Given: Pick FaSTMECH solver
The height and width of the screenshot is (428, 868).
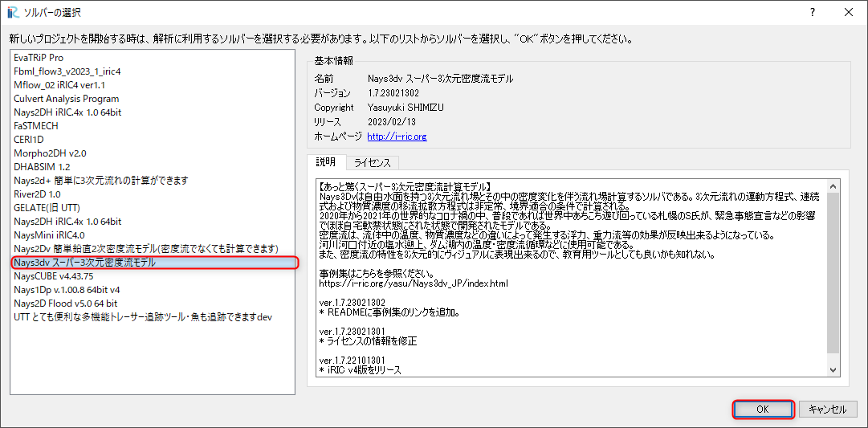Looking at the screenshot, I should 153,126.
